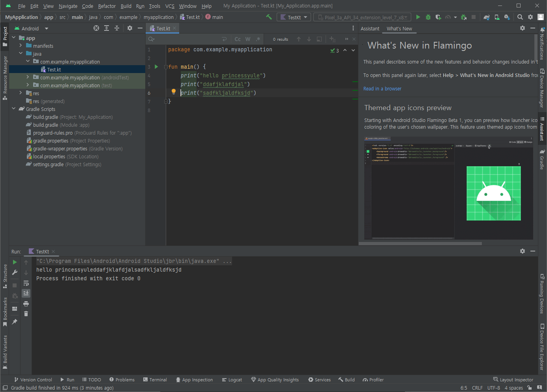Collapse the Gradle Scripts node
This screenshot has width=547, height=392.
point(14,109)
